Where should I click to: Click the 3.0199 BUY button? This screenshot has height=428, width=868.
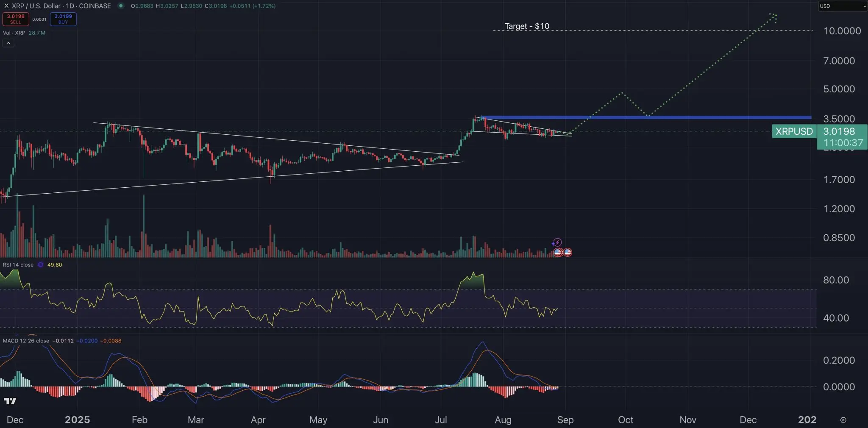(63, 19)
